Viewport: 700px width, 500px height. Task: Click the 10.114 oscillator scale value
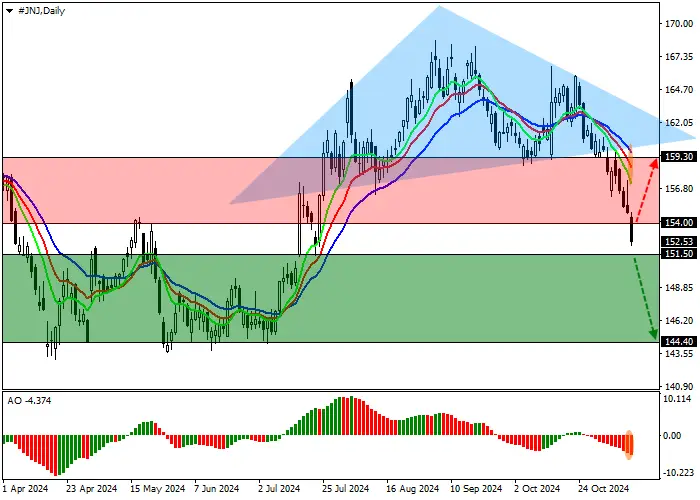tap(678, 399)
